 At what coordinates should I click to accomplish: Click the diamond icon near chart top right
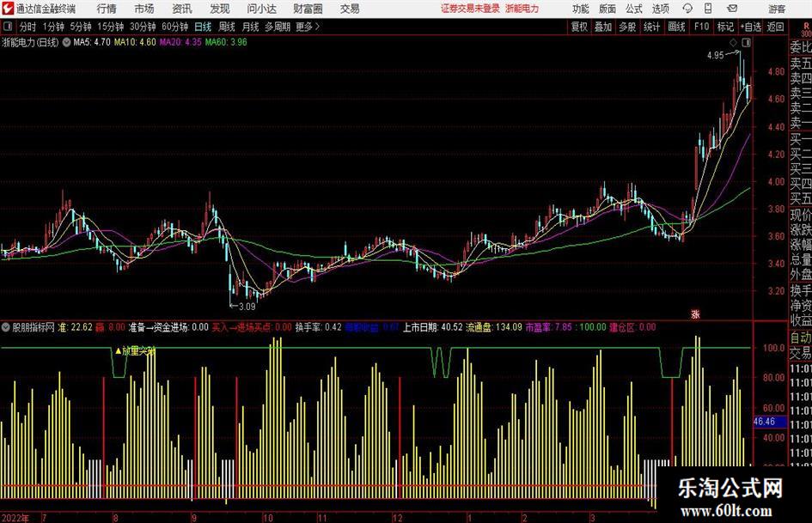733,43
